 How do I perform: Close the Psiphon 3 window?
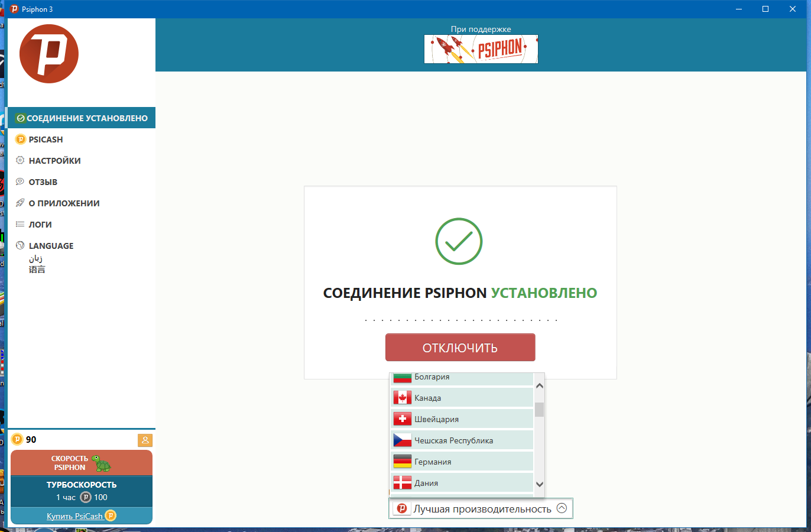pos(793,9)
